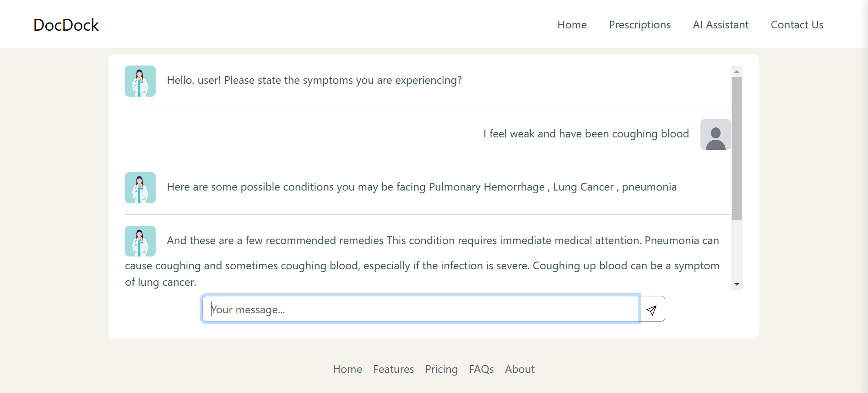Go to the Prescriptions page
Viewport: 868px width, 393px height.
click(640, 25)
